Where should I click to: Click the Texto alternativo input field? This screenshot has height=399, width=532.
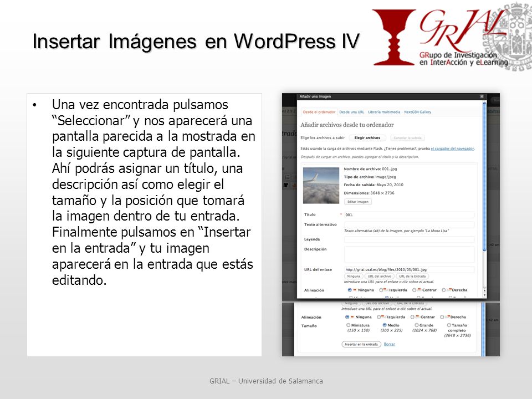coord(409,224)
